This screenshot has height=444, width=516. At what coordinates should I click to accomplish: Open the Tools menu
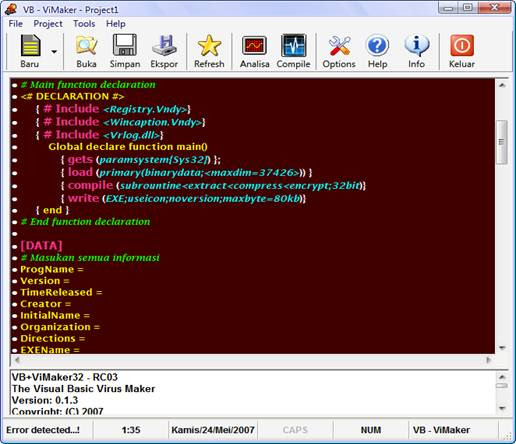pos(84,24)
